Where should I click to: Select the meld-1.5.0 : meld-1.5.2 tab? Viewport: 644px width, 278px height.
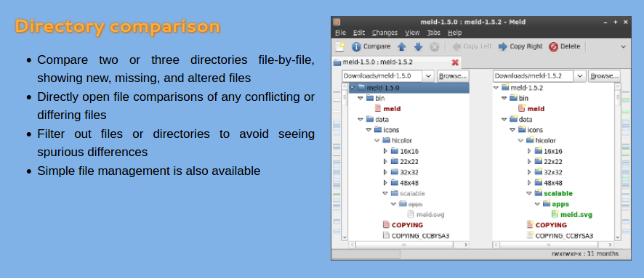pyautogui.click(x=396, y=62)
